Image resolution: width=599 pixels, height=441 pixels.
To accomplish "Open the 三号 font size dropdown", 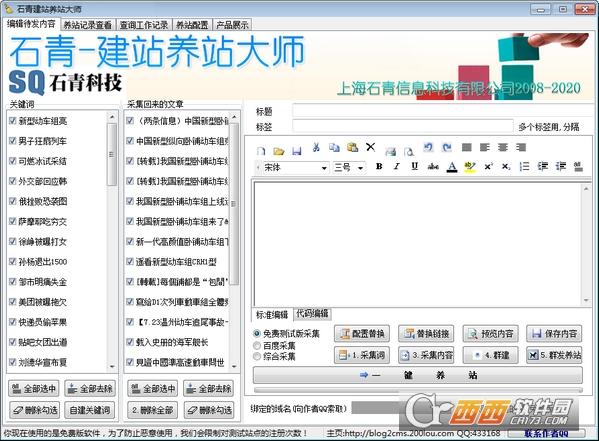I will click(x=360, y=168).
